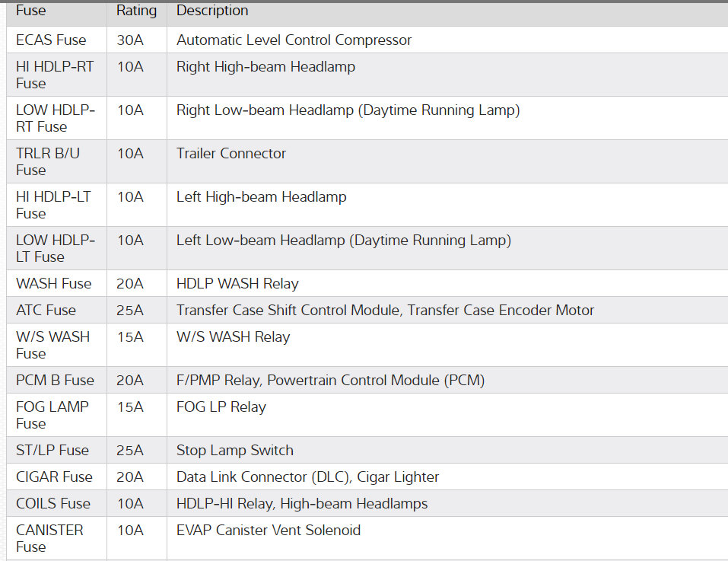Click the Right High-beam Headlamp description
The width and height of the screenshot is (728, 561).
point(265,66)
